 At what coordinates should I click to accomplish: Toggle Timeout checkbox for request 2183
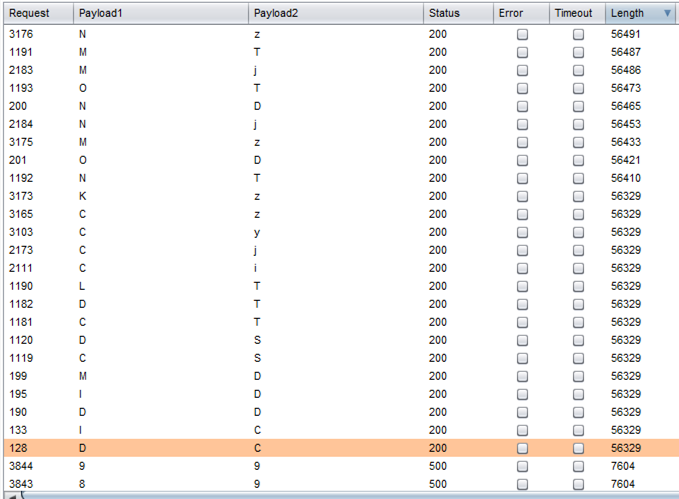(578, 70)
